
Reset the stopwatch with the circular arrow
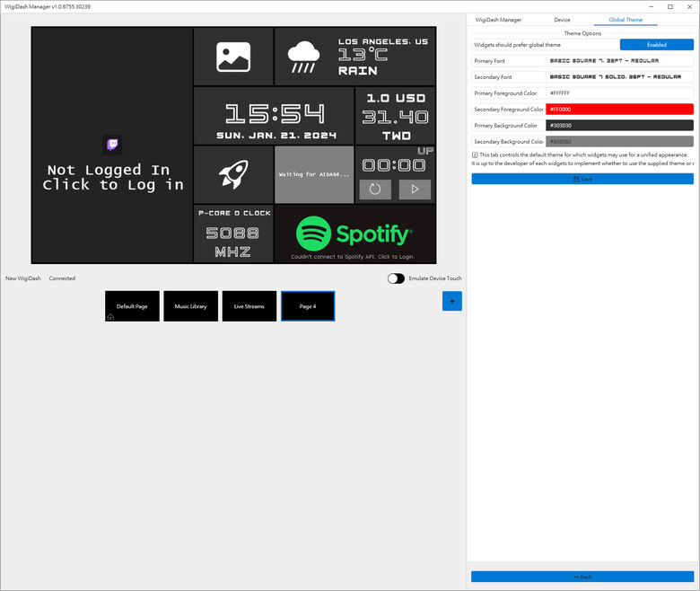pyautogui.click(x=375, y=190)
